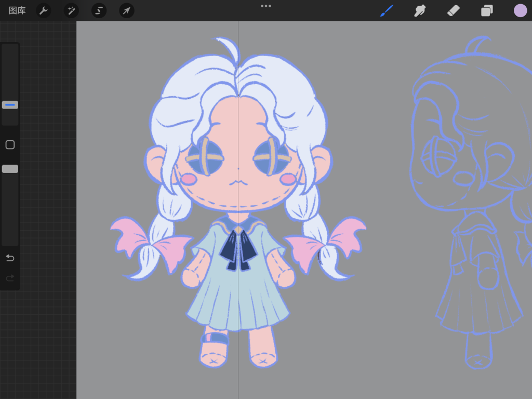This screenshot has height=399, width=532.
Task: Activate the Selection S-shaped tool
Action: [x=99, y=10]
